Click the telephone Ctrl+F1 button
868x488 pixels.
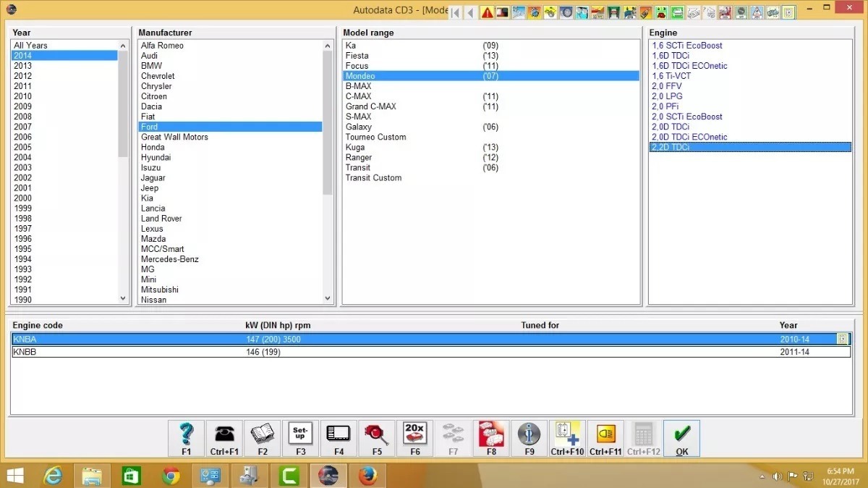[x=224, y=439]
